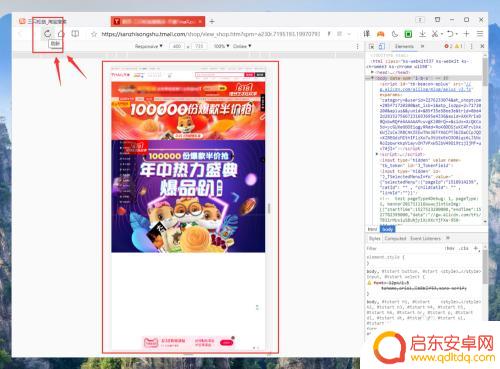Image resolution: width=500 pixels, height=369 pixels.
Task: Collapse the body element node
Action: (x=373, y=78)
